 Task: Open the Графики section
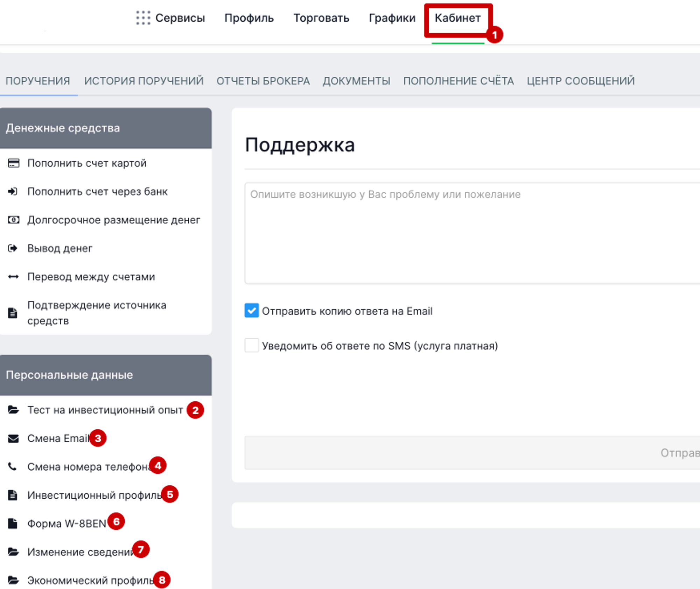tap(392, 18)
